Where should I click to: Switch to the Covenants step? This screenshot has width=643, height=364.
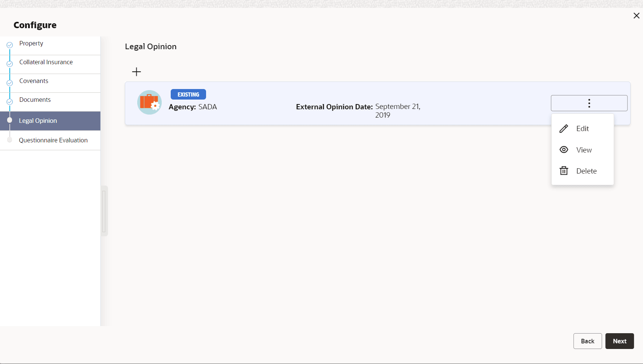pyautogui.click(x=50, y=83)
